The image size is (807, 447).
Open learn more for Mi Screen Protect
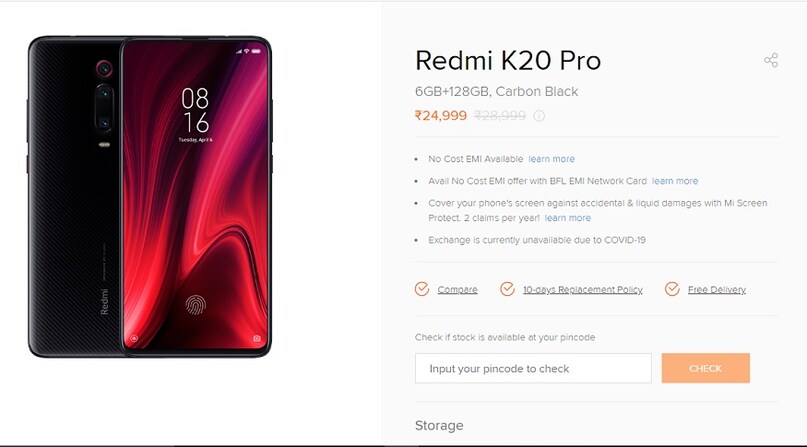(568, 218)
